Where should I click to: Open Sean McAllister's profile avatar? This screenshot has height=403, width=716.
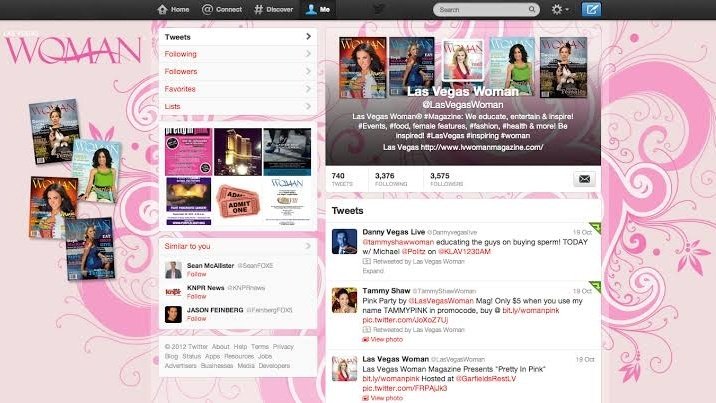click(x=173, y=269)
